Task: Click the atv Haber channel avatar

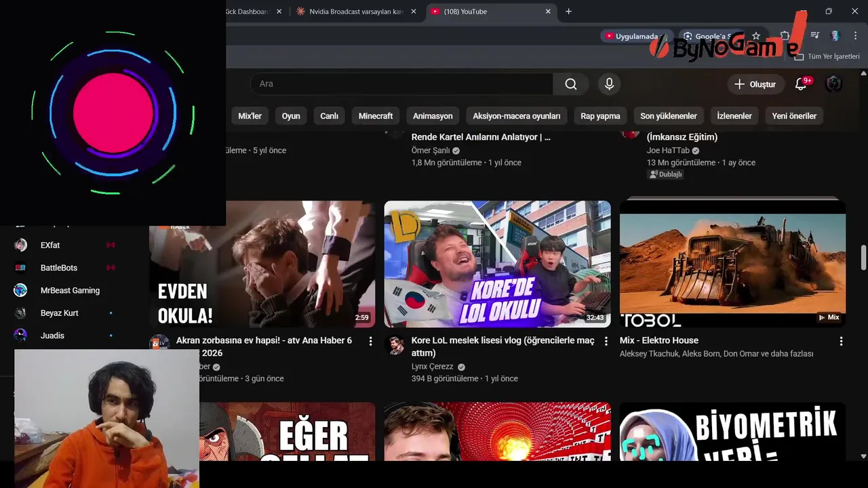Action: tap(159, 344)
